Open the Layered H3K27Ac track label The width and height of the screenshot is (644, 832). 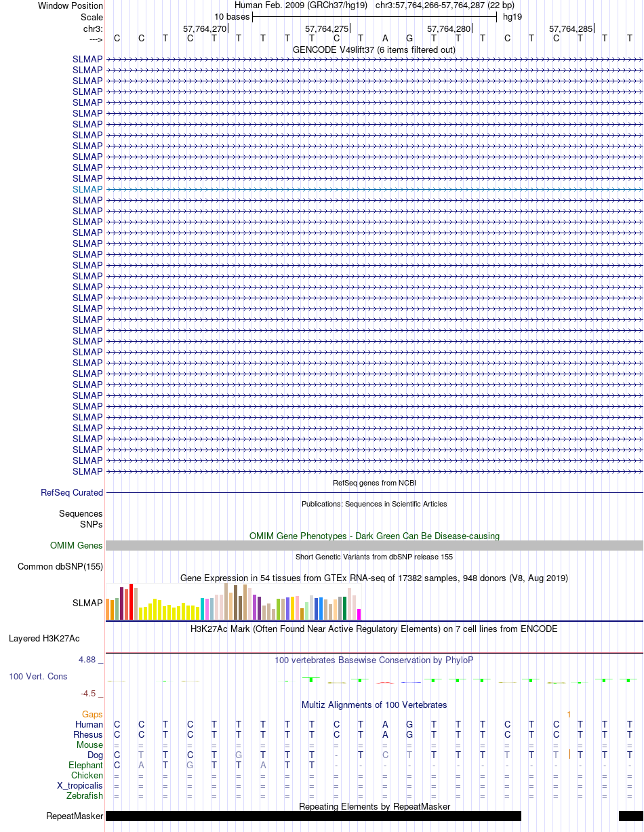click(x=44, y=639)
